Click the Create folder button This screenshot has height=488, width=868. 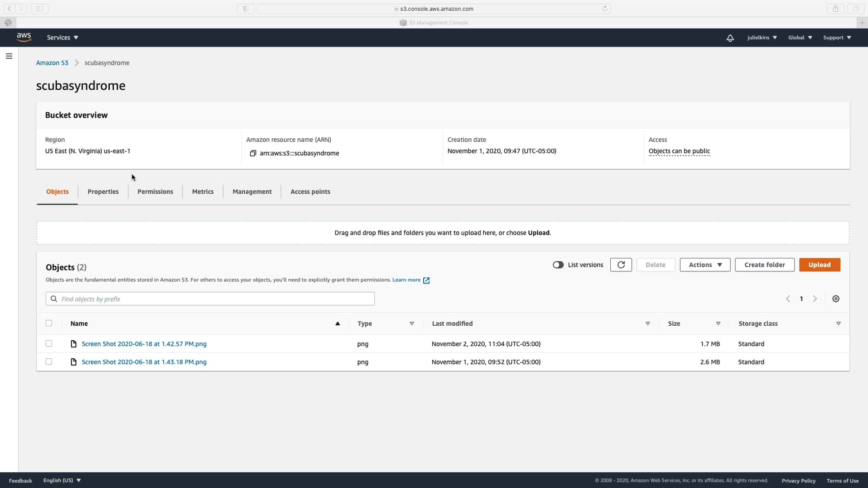[x=765, y=265]
